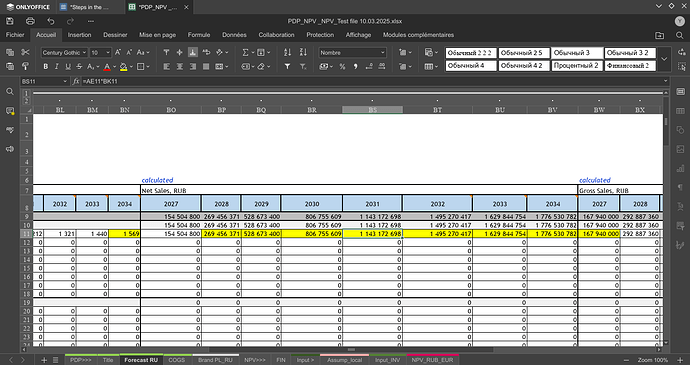Click the Save icon in title bar

coord(10,21)
